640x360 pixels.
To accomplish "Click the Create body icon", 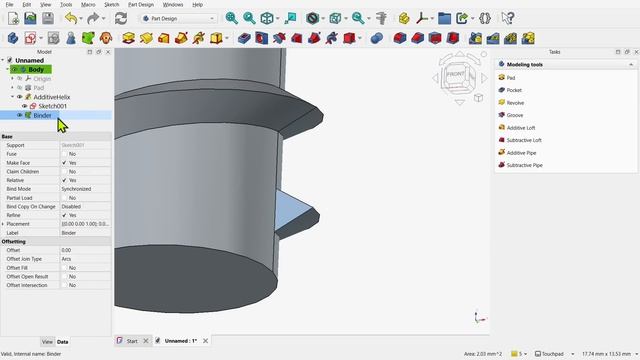I will (13, 38).
